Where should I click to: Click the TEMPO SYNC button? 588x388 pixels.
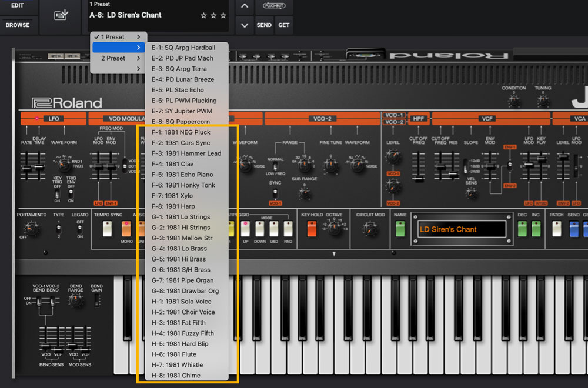click(108, 229)
